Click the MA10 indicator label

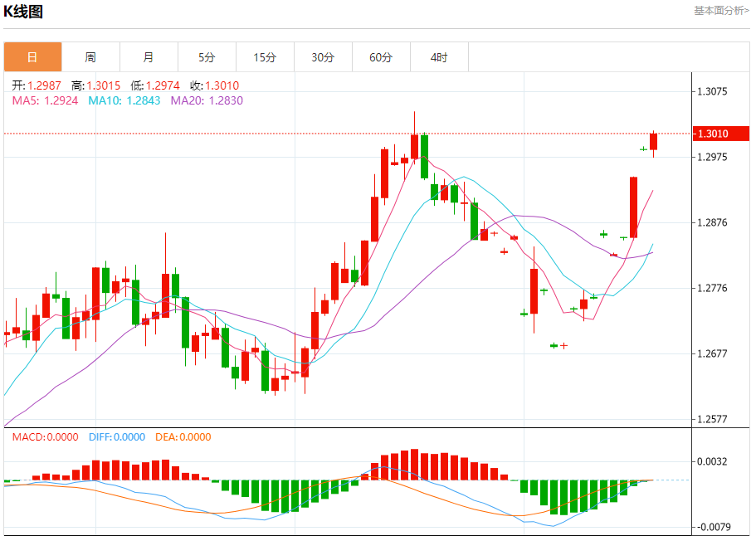point(124,100)
